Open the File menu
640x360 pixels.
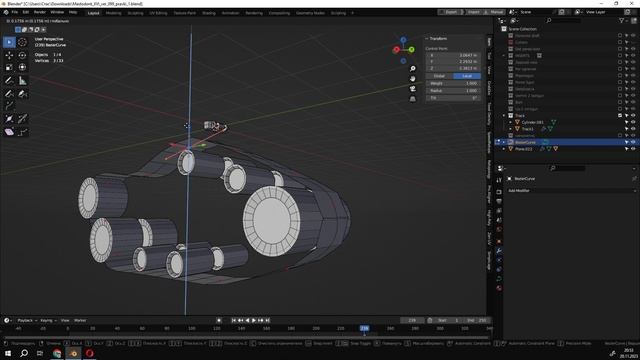pos(15,12)
